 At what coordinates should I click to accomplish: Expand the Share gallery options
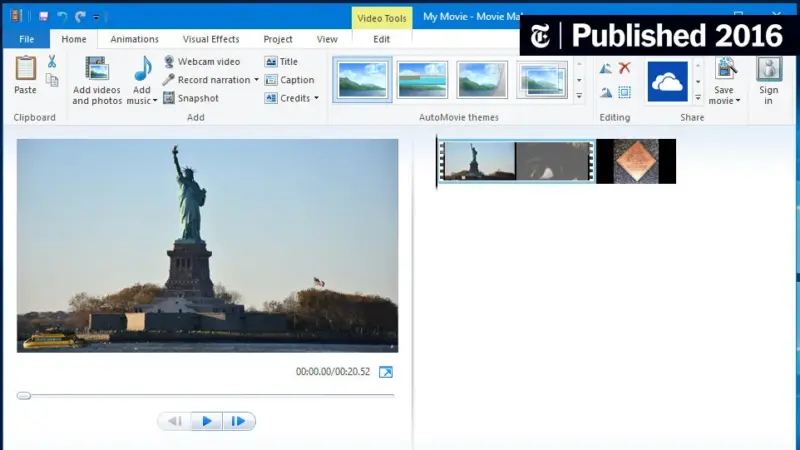pos(698,97)
